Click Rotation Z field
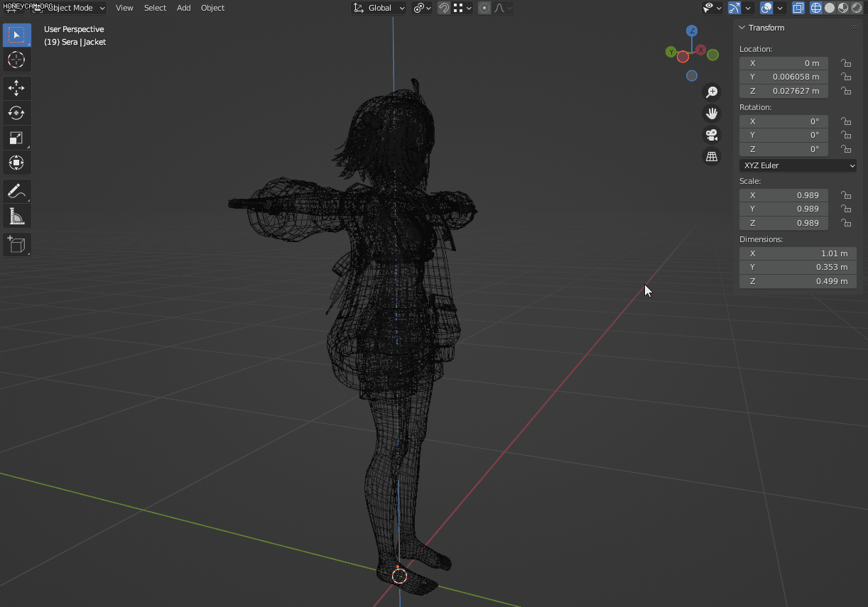Screen dimensions: 868x607 [783, 149]
